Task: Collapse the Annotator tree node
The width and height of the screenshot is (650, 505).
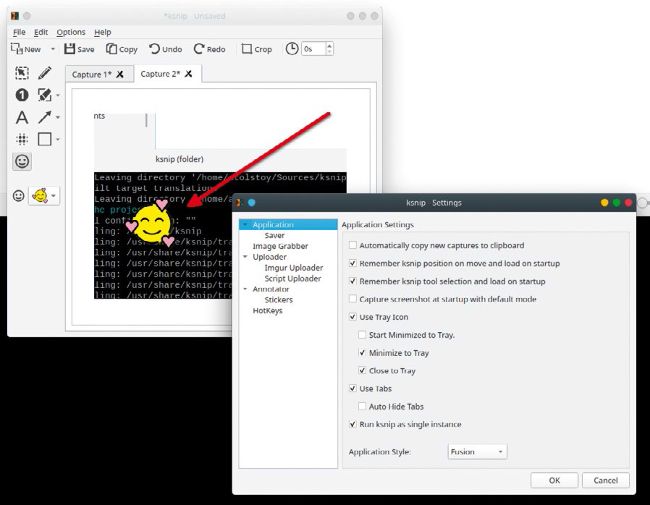Action: pyautogui.click(x=245, y=289)
